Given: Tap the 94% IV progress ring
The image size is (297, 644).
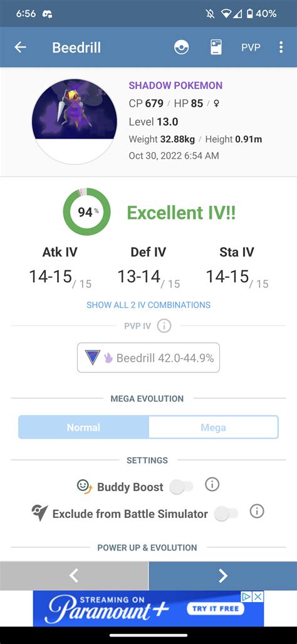Looking at the screenshot, I should pyautogui.click(x=86, y=212).
